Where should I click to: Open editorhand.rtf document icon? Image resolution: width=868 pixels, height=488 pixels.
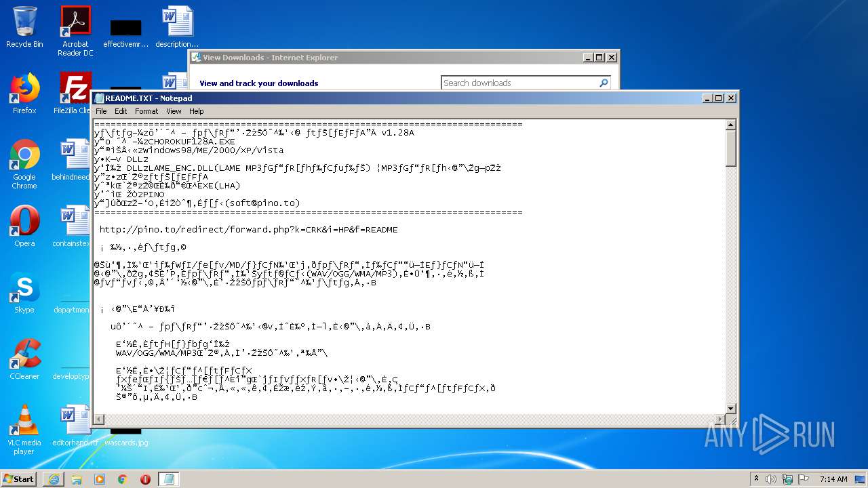click(x=75, y=426)
